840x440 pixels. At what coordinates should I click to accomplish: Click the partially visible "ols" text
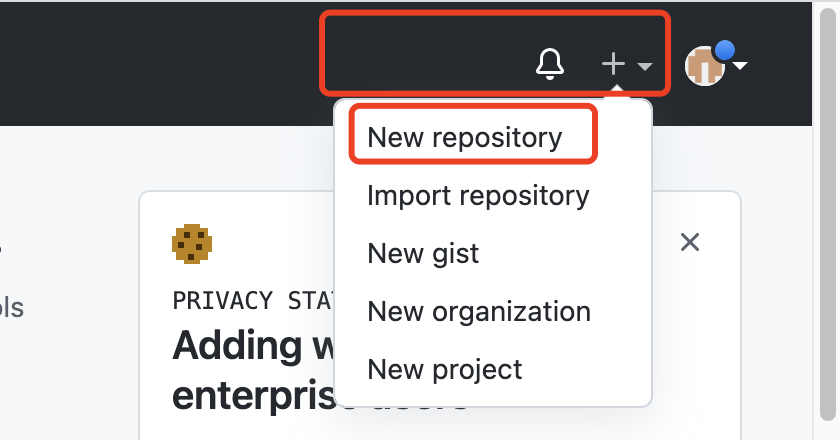pos(12,307)
